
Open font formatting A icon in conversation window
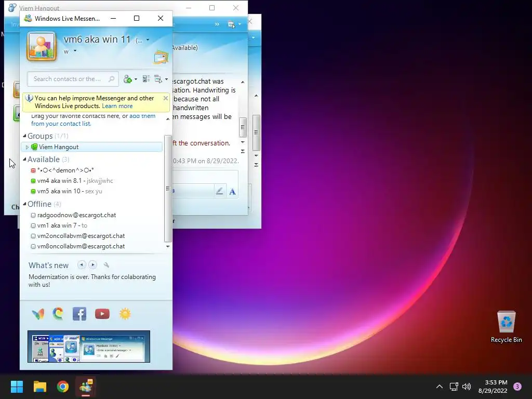point(232,192)
